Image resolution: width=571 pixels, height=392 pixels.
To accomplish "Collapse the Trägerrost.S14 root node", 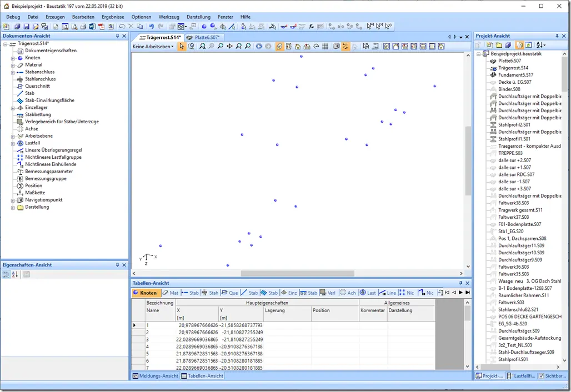I will 6,44.
